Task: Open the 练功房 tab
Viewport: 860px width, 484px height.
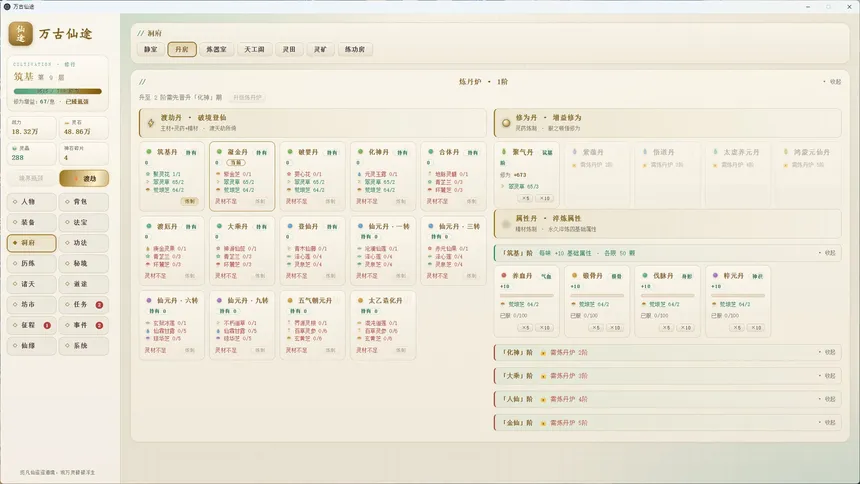Action: coord(355,49)
